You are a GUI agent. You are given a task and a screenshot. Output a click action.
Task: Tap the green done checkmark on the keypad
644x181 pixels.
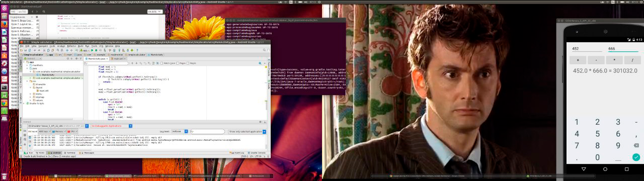636,157
